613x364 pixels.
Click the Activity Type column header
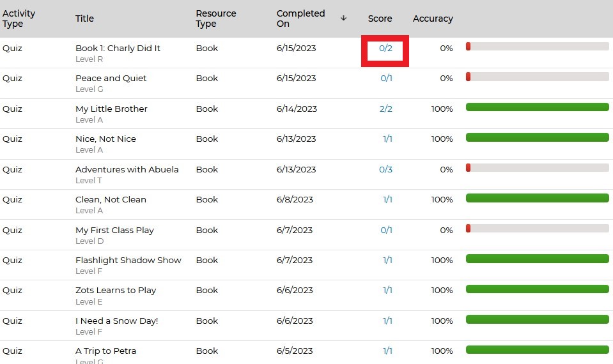pos(19,19)
